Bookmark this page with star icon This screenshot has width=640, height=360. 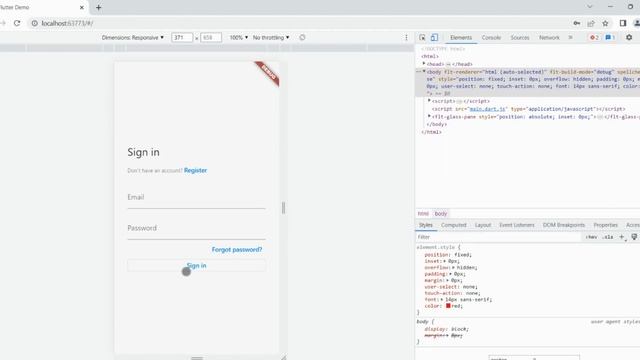605,23
